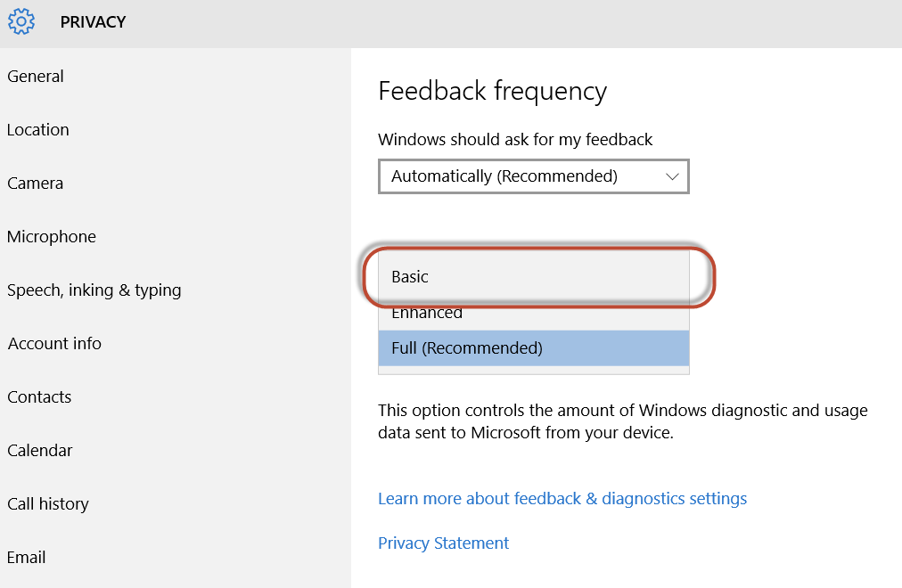Expand the dropdown chevron arrow
Screen dimensions: 902x588
672,176
